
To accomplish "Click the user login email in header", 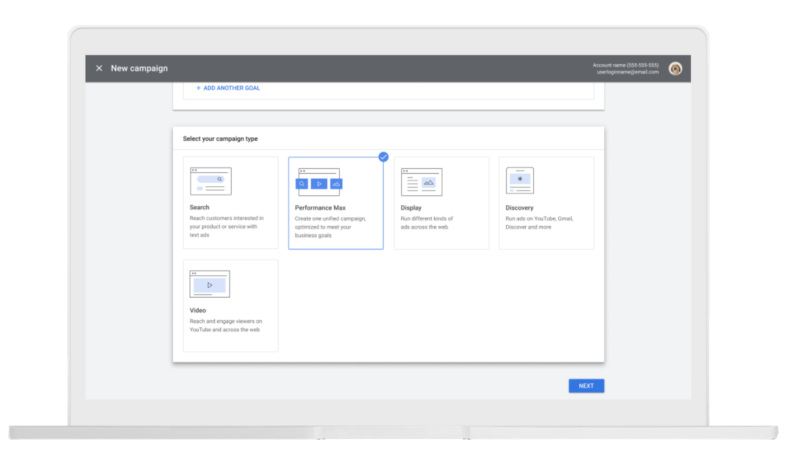I will tap(627, 72).
